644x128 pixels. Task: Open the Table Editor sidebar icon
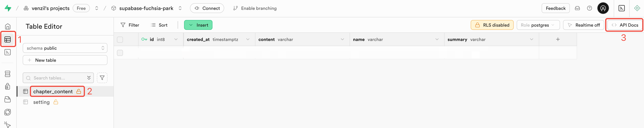[8, 39]
